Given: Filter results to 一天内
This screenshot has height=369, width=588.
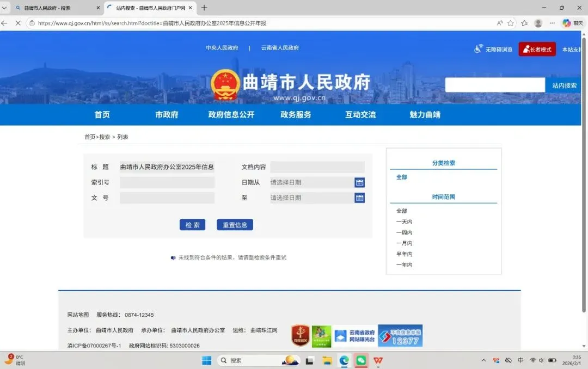Looking at the screenshot, I should [404, 222].
